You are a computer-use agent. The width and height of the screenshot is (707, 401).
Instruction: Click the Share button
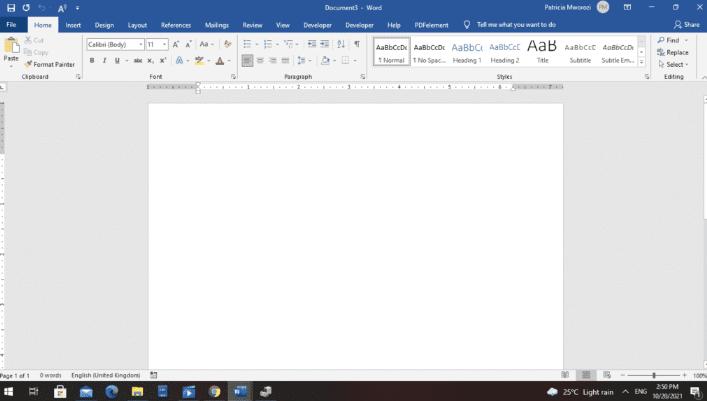coord(687,25)
